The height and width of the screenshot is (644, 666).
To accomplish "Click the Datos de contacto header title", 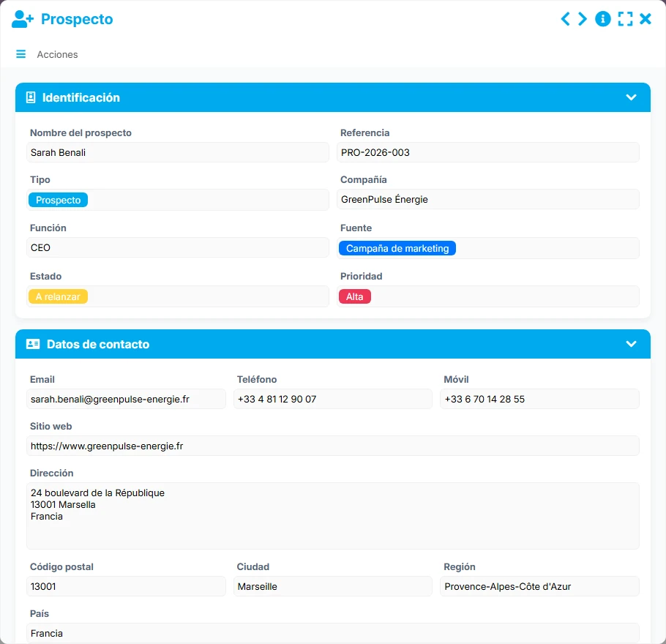I will pos(98,345).
